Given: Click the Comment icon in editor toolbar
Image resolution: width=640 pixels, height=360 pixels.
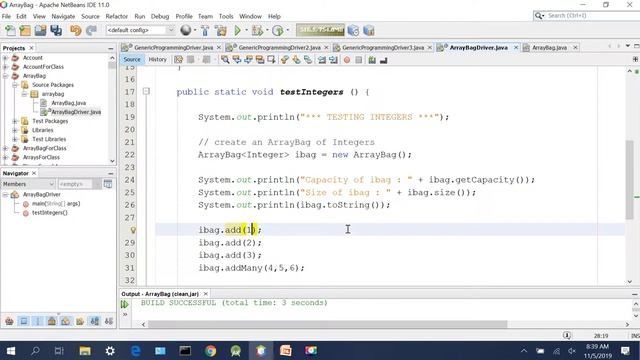Looking at the screenshot, I should [372, 60].
